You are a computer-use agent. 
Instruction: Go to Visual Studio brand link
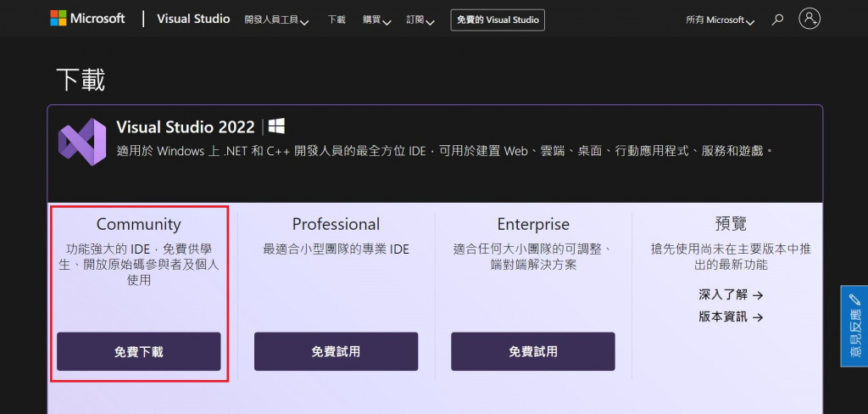click(193, 19)
